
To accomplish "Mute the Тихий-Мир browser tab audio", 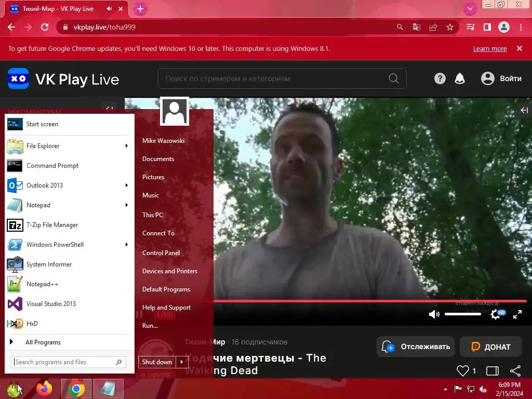I will (109, 9).
